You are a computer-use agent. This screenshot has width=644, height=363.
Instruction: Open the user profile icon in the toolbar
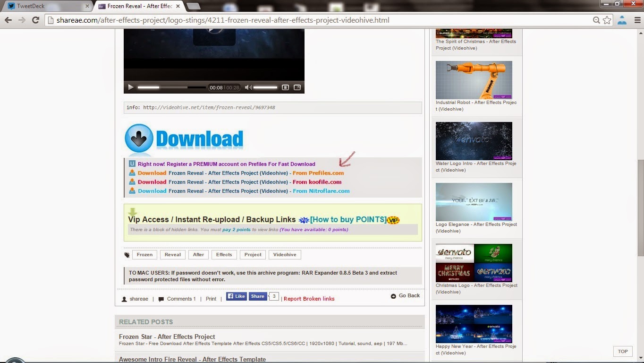[x=622, y=20]
